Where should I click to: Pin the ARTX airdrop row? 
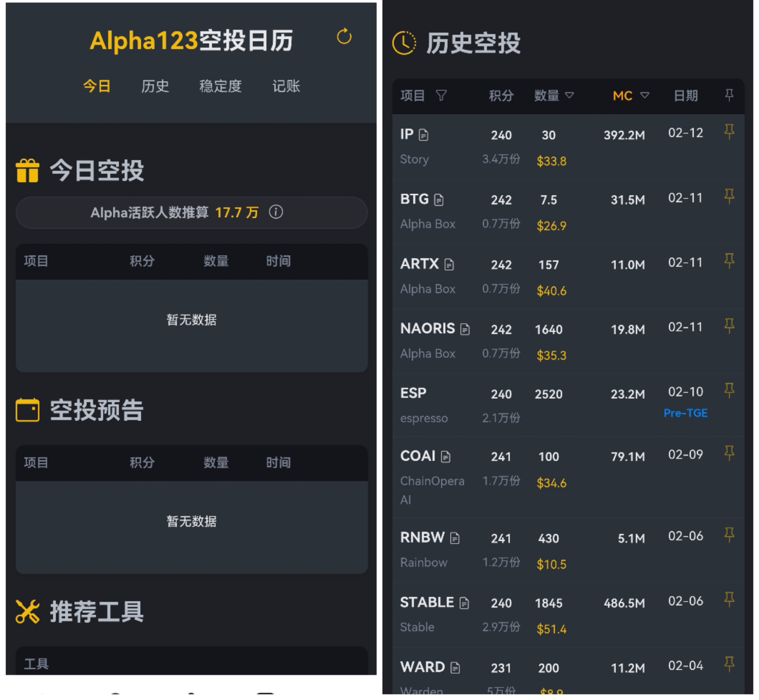(729, 261)
